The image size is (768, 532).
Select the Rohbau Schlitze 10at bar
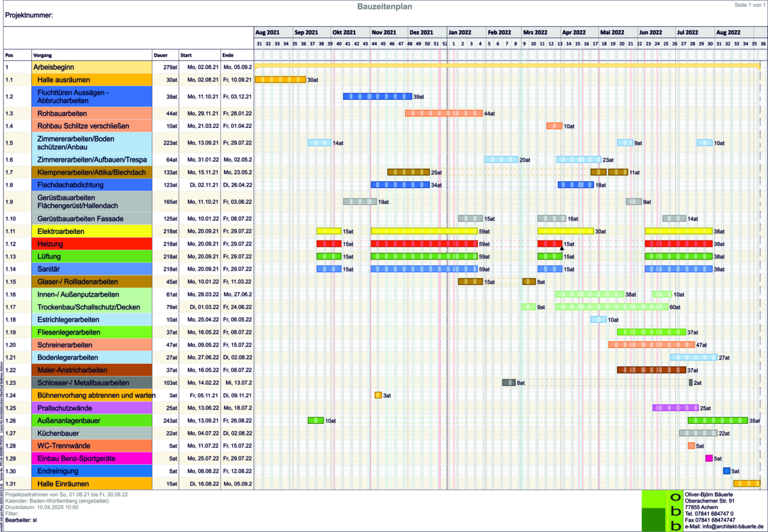click(x=554, y=125)
